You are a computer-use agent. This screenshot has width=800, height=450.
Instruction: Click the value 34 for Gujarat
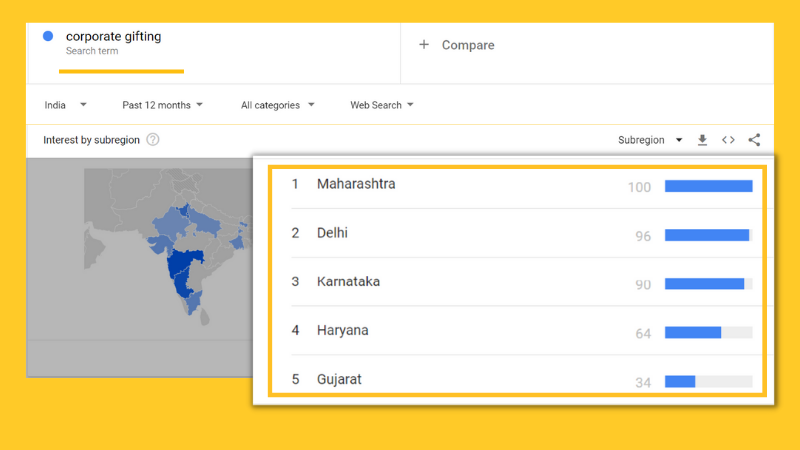(643, 383)
